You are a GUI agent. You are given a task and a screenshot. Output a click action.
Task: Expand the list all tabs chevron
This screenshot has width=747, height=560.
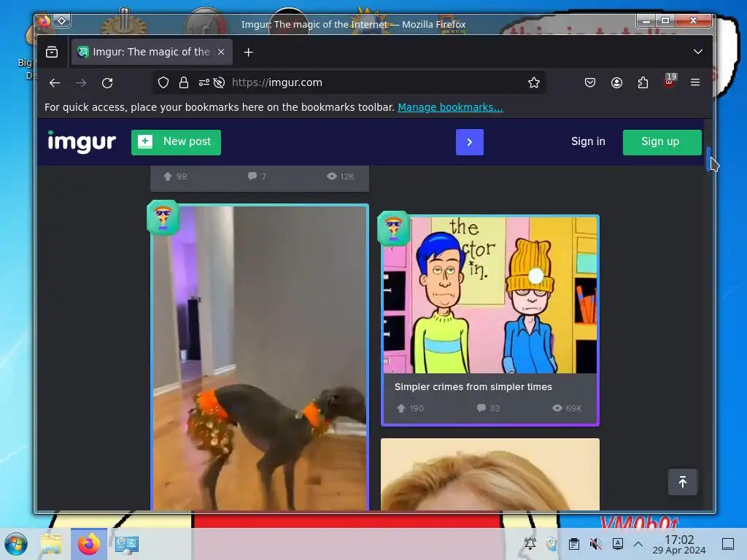point(698,52)
